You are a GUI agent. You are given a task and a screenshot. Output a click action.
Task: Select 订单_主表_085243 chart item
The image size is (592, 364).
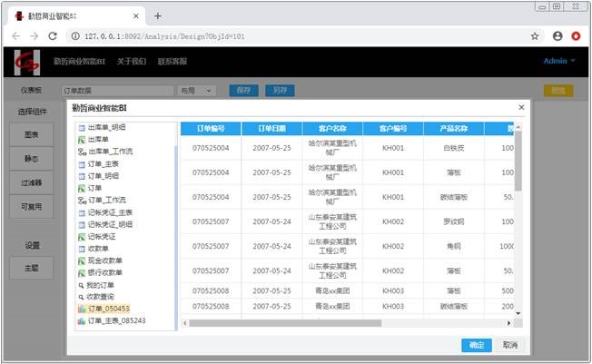click(x=116, y=321)
